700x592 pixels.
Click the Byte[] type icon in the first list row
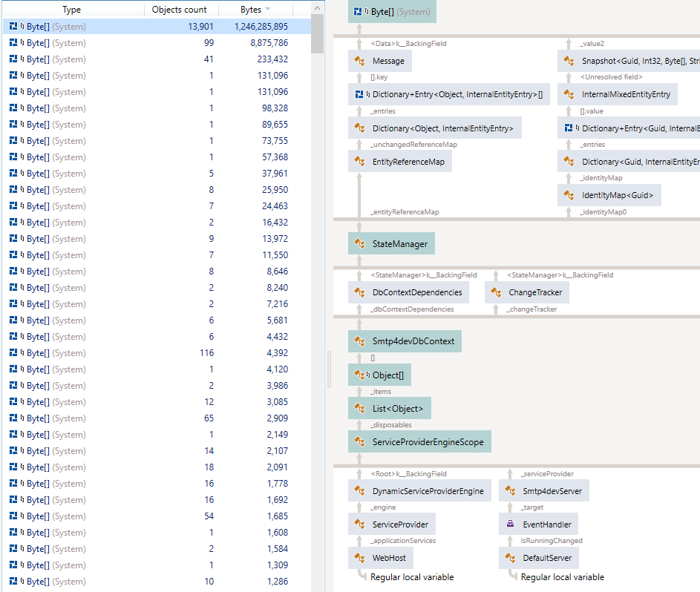coord(12,26)
